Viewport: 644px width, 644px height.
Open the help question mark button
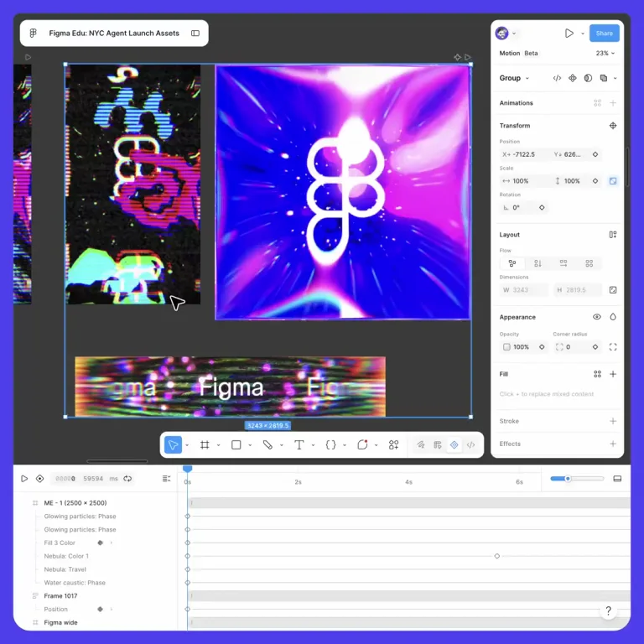click(x=608, y=610)
